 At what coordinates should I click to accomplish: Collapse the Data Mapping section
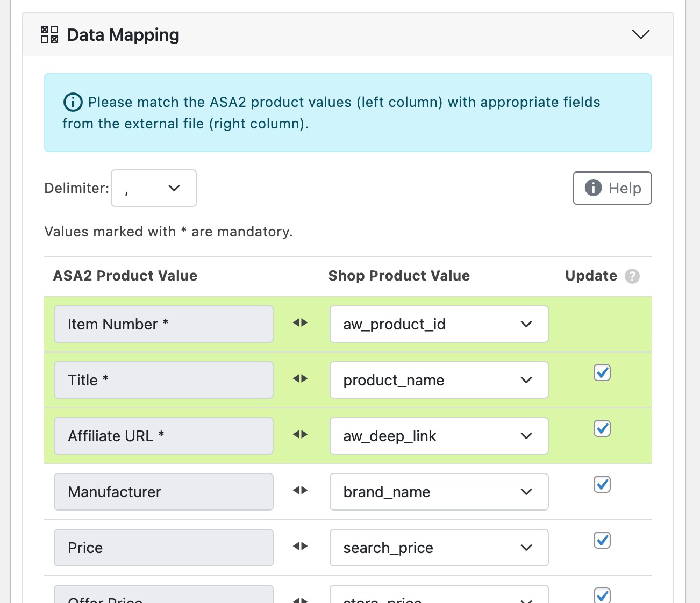point(640,34)
